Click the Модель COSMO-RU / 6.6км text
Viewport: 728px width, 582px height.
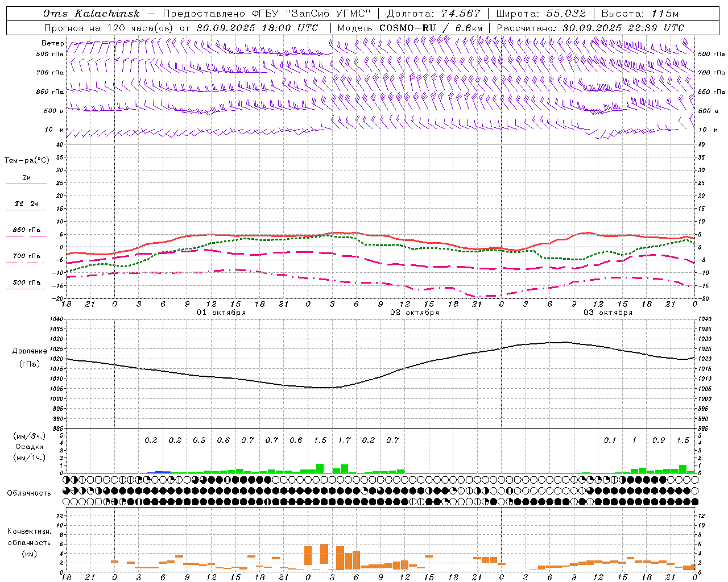tap(410, 28)
